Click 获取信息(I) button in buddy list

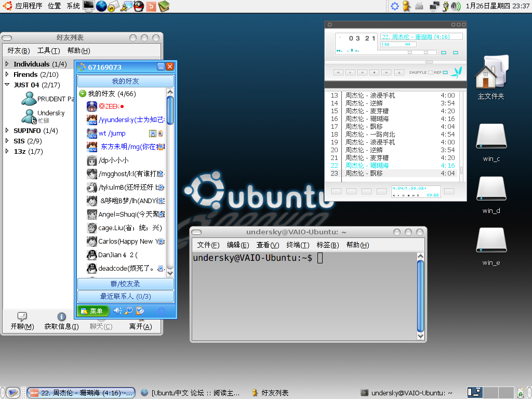(61, 321)
